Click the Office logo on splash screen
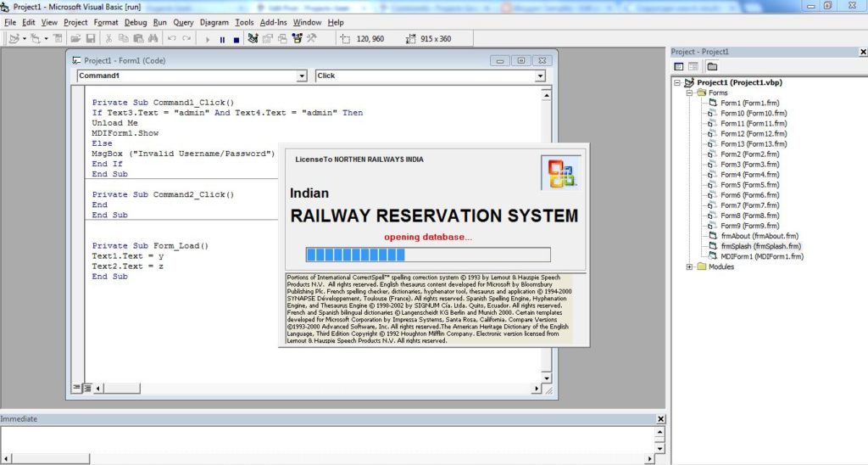Image resolution: width=868 pixels, height=465 pixels. [561, 173]
